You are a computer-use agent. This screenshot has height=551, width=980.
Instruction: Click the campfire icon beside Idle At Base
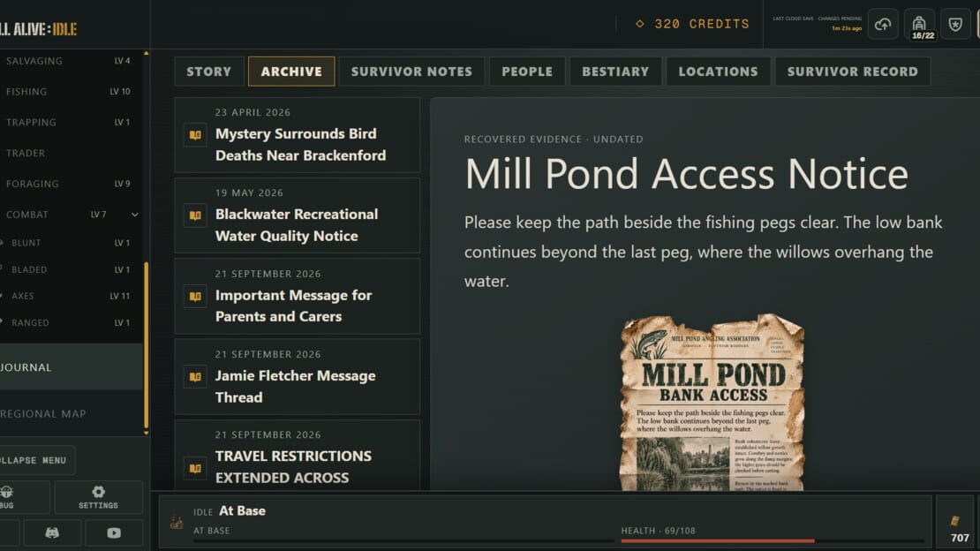(x=177, y=522)
